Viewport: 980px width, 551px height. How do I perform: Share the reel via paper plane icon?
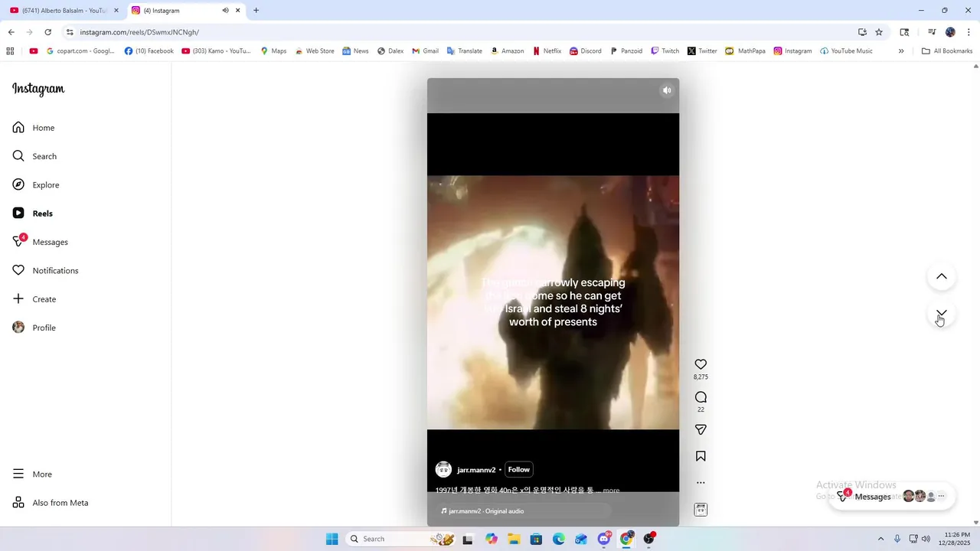click(x=701, y=429)
